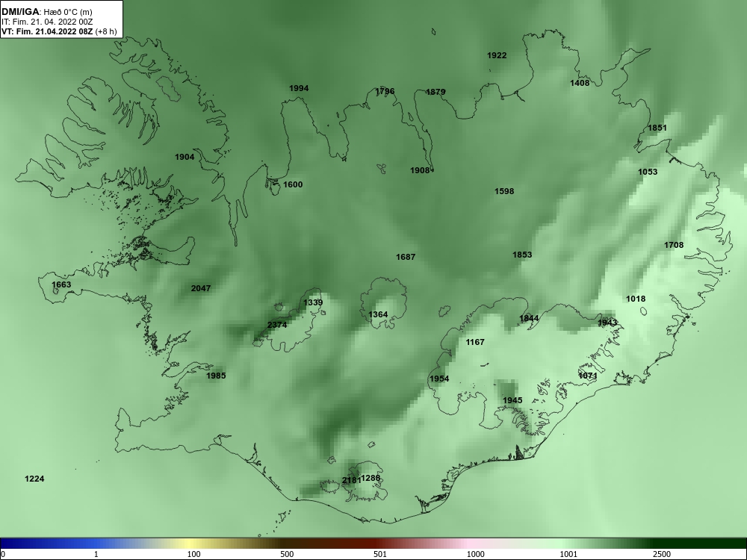
Task: Pick the 2047 map value
Action: tap(200, 288)
